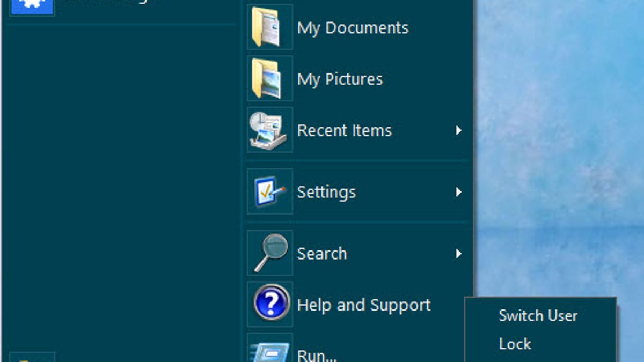644x362 pixels.
Task: Select the Recent Items icon
Action: [269, 130]
